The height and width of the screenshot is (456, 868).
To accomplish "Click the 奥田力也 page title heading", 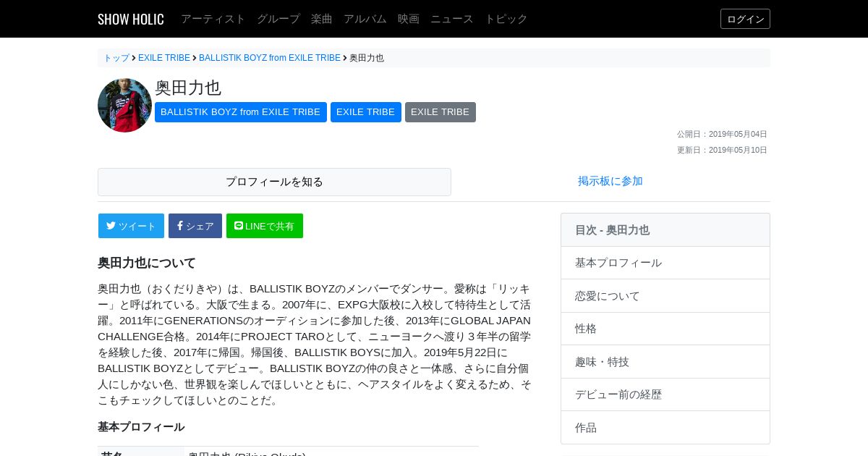I will point(188,88).
